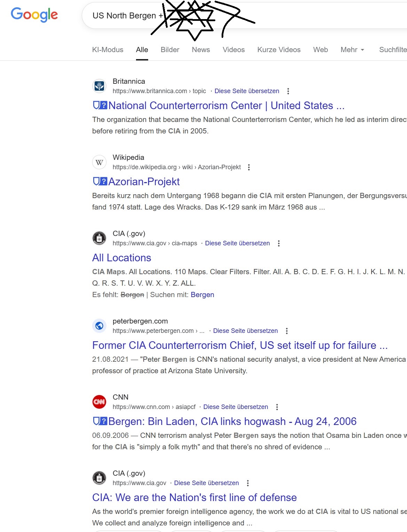Image resolution: width=407 pixels, height=532 pixels.
Task: Switch to the News tab
Action: pyautogui.click(x=201, y=50)
